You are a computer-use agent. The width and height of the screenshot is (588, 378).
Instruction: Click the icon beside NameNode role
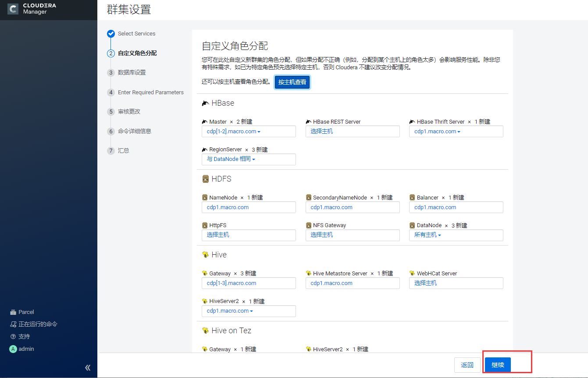coord(205,198)
